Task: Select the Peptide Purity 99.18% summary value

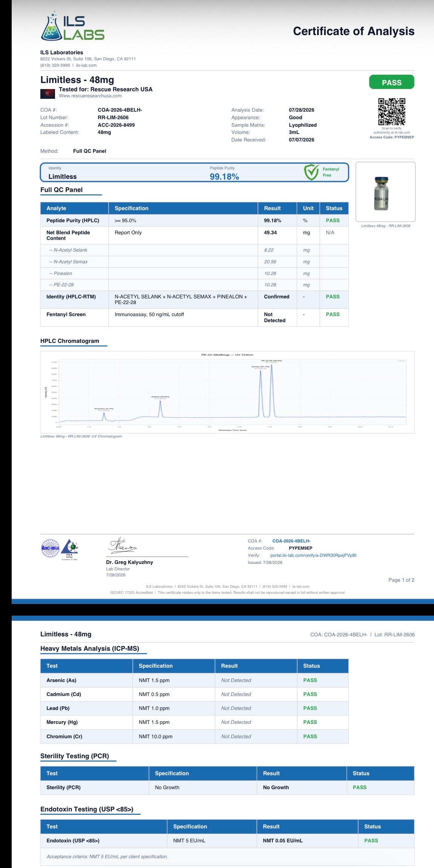Action: (x=224, y=177)
